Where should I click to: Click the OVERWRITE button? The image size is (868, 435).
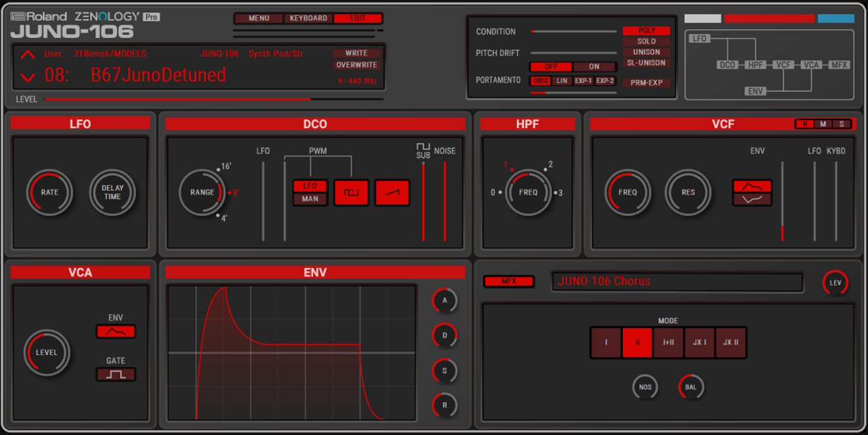coord(357,65)
